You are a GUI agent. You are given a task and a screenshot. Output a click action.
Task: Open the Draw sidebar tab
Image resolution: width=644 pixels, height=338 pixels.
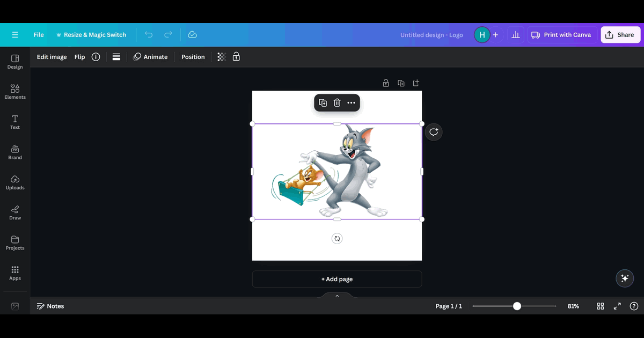click(15, 212)
